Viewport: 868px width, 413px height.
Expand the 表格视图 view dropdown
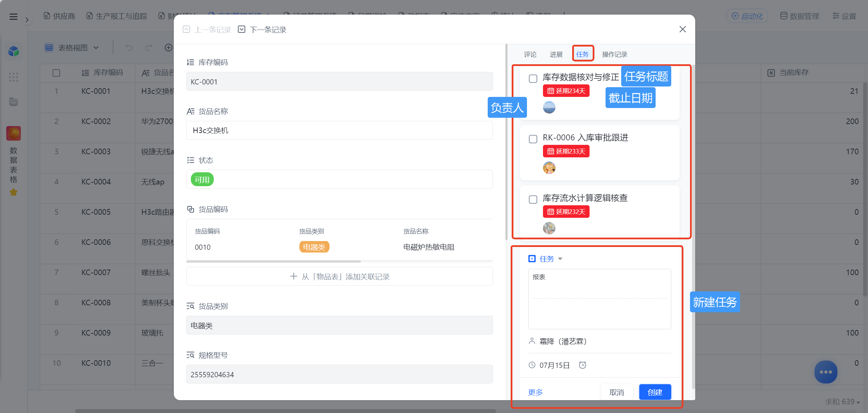pos(72,48)
